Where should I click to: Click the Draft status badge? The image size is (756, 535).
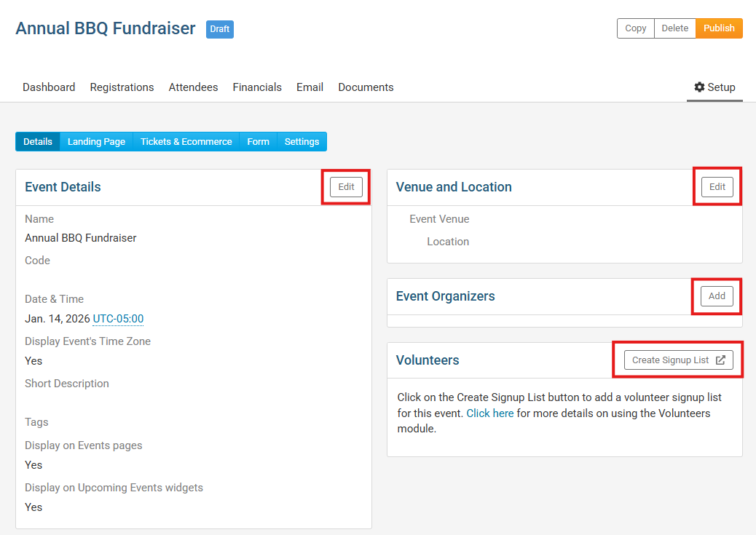click(x=219, y=29)
